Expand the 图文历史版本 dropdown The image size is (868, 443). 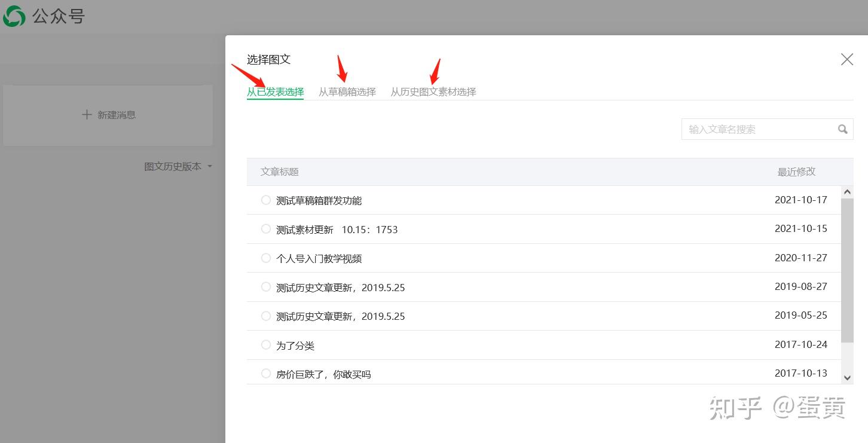pyautogui.click(x=178, y=166)
